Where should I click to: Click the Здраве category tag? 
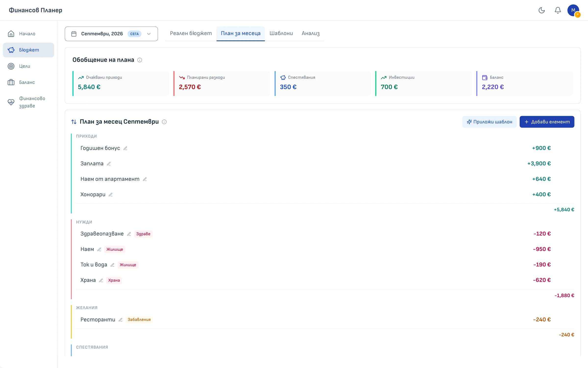click(143, 234)
